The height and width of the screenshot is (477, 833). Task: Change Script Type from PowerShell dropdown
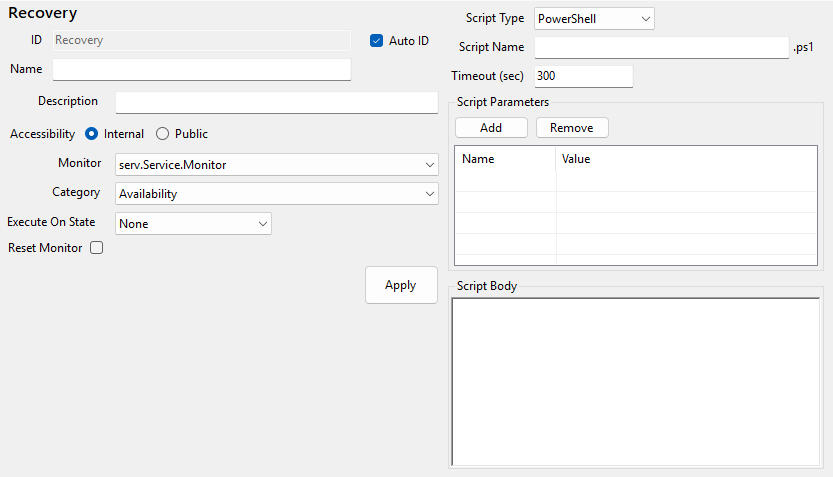tap(594, 19)
